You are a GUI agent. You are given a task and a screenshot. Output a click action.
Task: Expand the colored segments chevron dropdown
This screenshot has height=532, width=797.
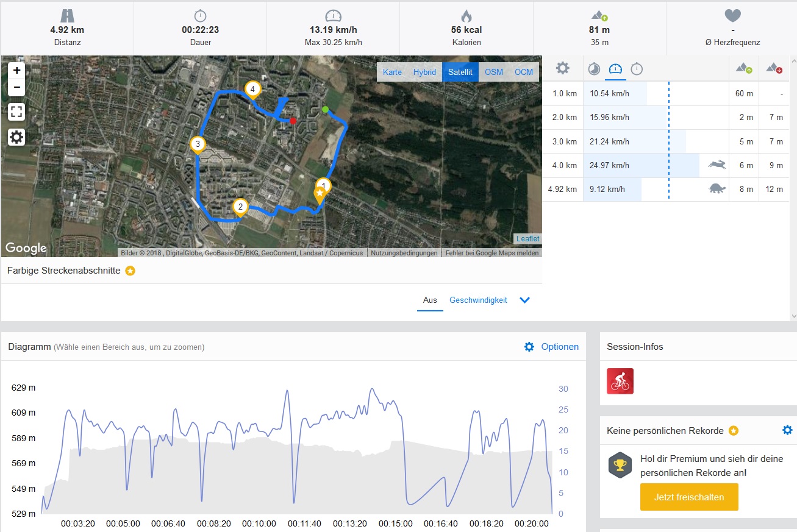click(524, 300)
